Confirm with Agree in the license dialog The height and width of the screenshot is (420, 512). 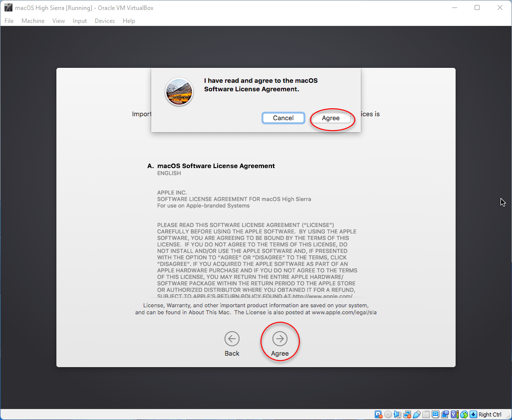(x=331, y=118)
